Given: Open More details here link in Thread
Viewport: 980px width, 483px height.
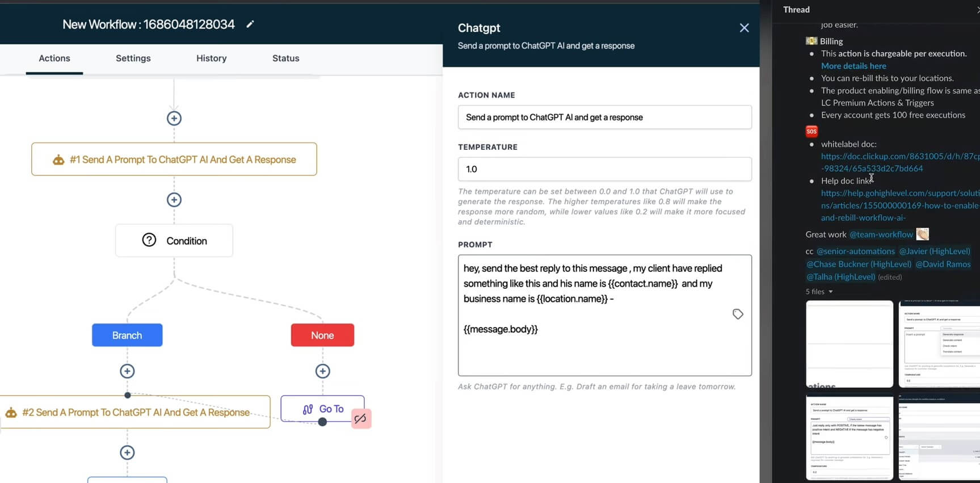Looking at the screenshot, I should pos(853,66).
